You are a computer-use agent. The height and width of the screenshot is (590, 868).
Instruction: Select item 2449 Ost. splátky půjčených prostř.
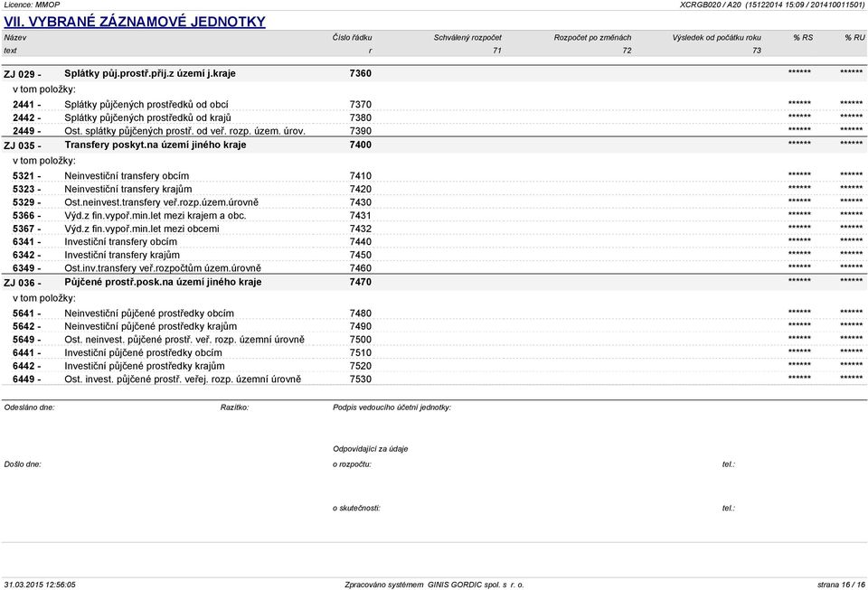tap(434, 131)
